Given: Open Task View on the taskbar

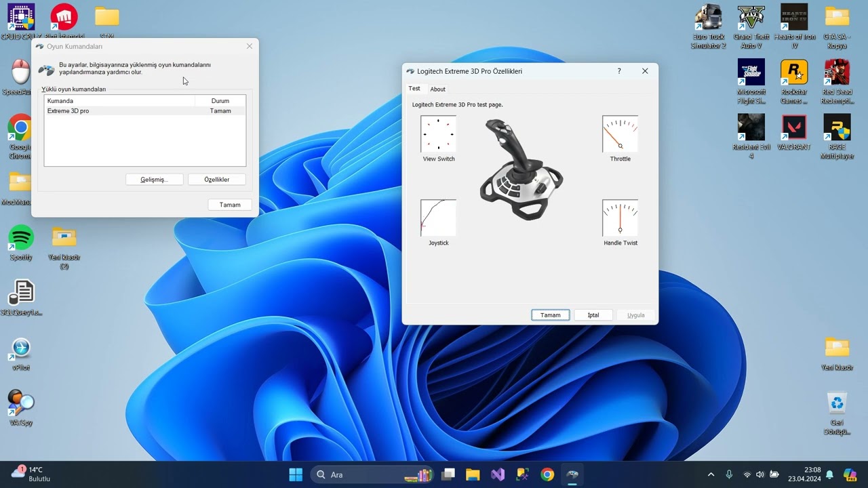Looking at the screenshot, I should click(x=448, y=474).
